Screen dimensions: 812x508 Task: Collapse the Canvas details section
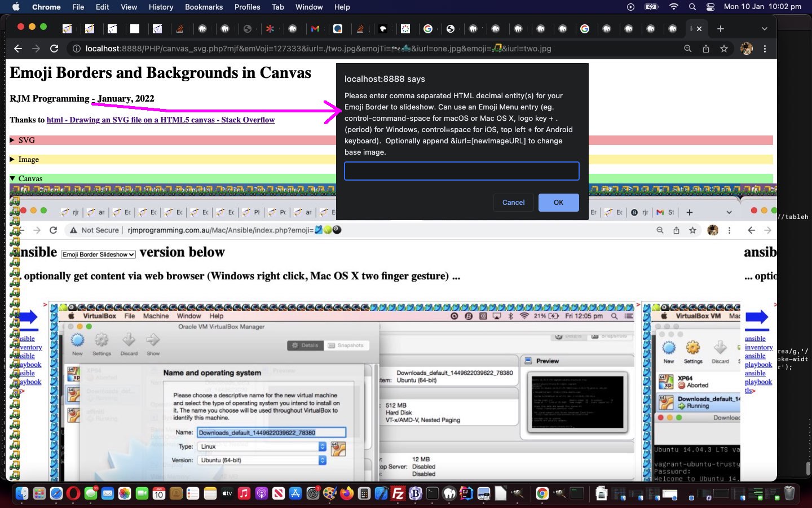pyautogui.click(x=12, y=178)
